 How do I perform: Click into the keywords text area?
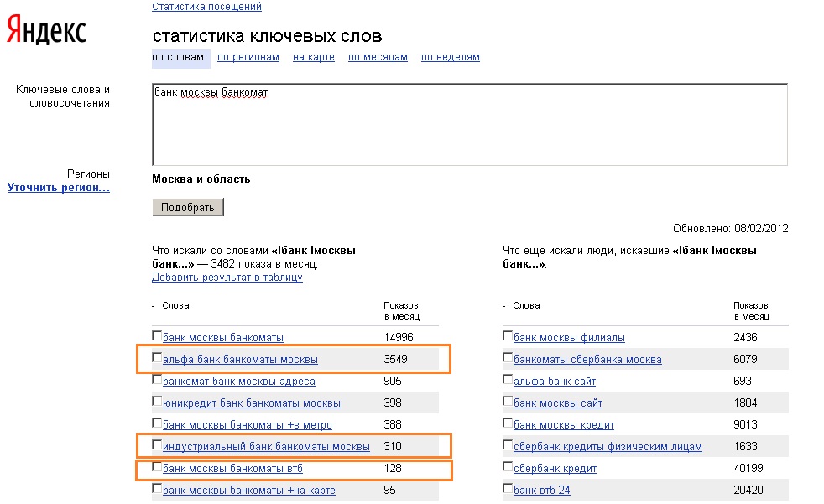coord(469,124)
